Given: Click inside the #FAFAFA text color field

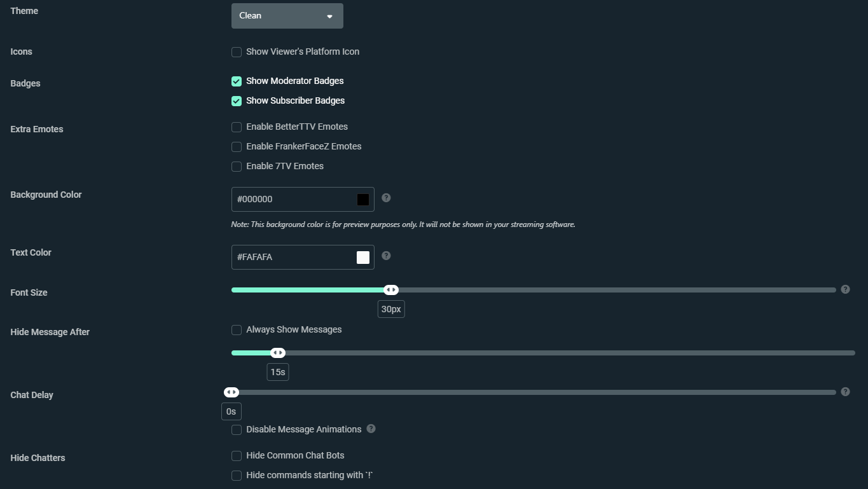Looking at the screenshot, I should (293, 257).
